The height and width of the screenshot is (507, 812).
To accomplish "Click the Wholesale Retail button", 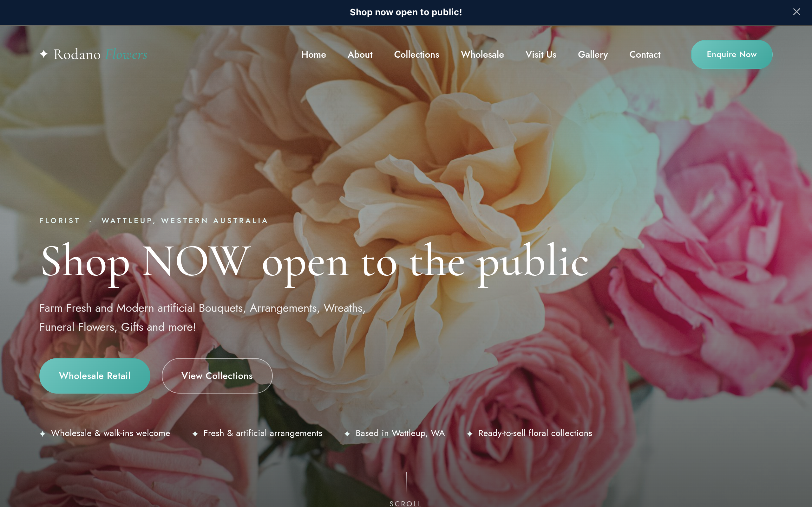I will (x=95, y=375).
